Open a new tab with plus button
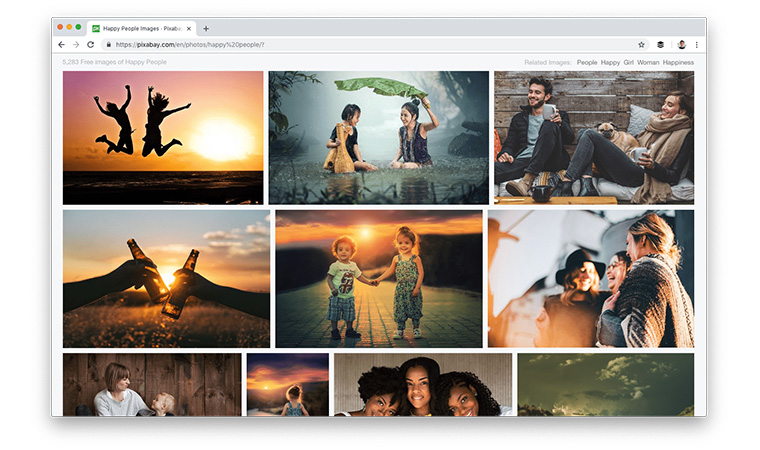This screenshot has height=450, width=760. [x=206, y=28]
